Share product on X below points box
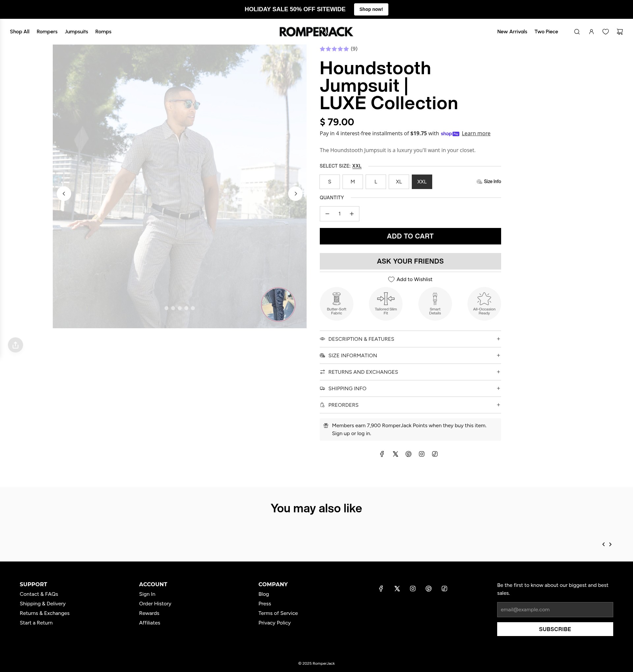The height and width of the screenshot is (672, 633). (x=395, y=454)
